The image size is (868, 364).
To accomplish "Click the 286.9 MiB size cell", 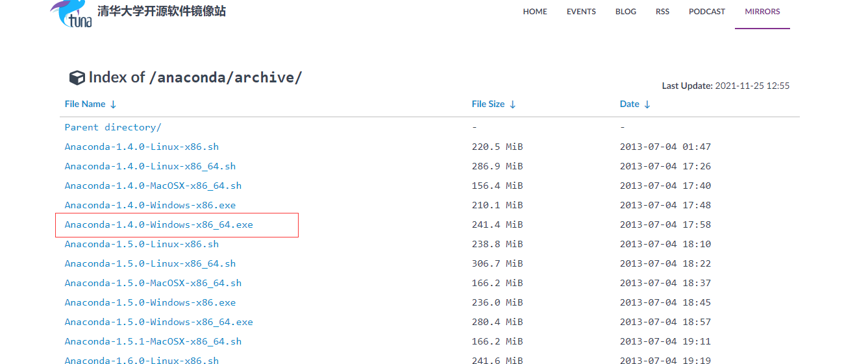I will click(x=497, y=166).
